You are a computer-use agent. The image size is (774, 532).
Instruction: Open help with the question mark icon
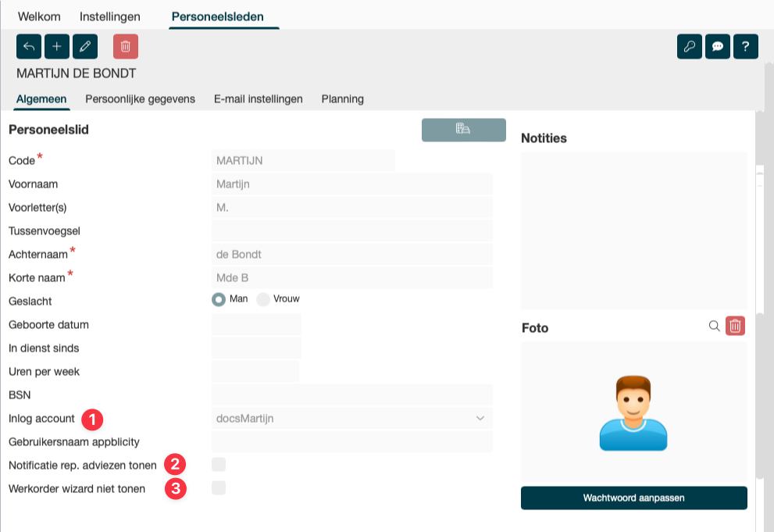click(x=746, y=47)
